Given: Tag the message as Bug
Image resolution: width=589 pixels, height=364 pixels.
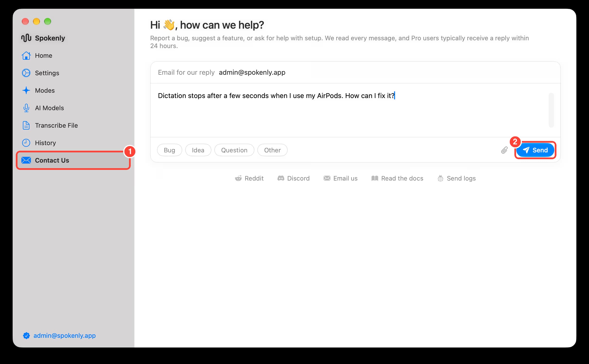Looking at the screenshot, I should [x=169, y=150].
